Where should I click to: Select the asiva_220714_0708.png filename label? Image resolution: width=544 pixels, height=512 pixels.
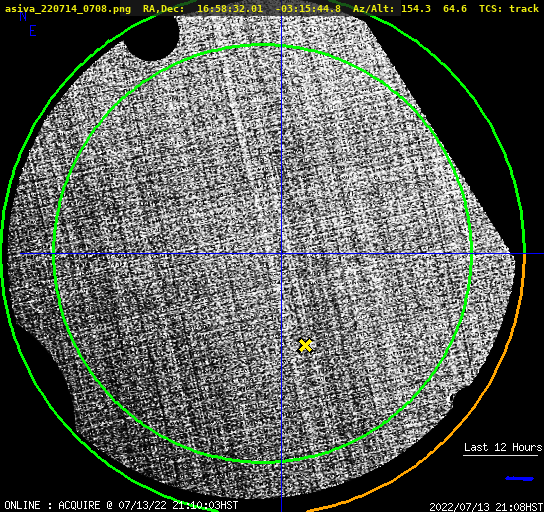[68, 8]
